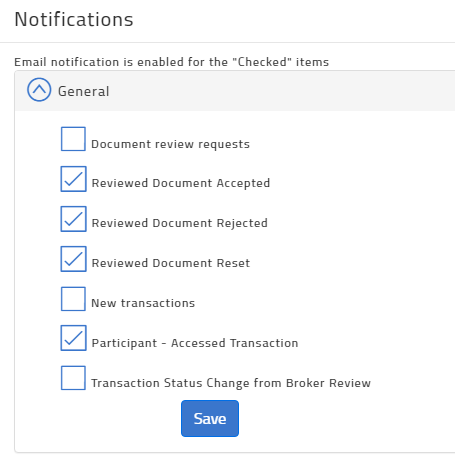Image resolution: width=455 pixels, height=458 pixels.
Task: Collapse the General section chevron icon
Action: pos(39,90)
